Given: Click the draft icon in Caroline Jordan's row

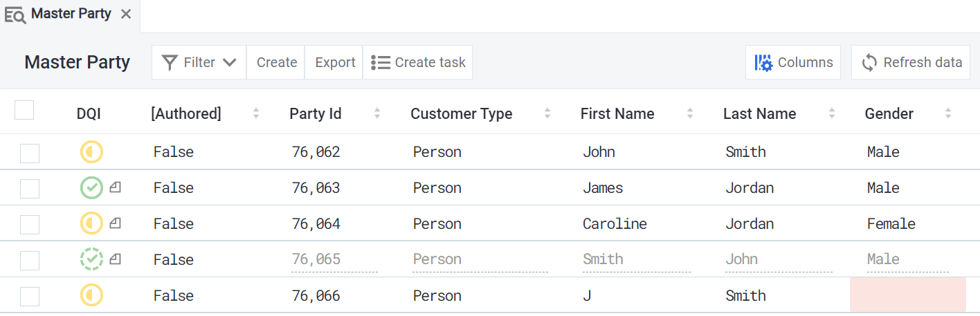Looking at the screenshot, I should click(x=116, y=223).
